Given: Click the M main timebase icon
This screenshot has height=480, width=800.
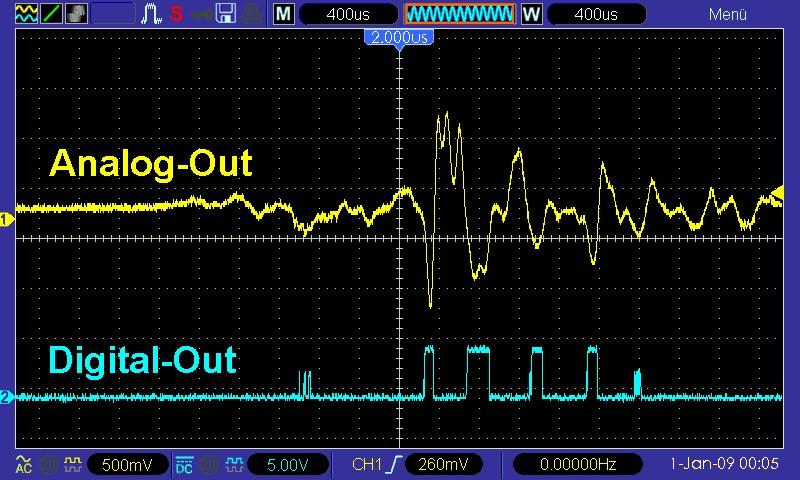Looking at the screenshot, I should tap(283, 14).
